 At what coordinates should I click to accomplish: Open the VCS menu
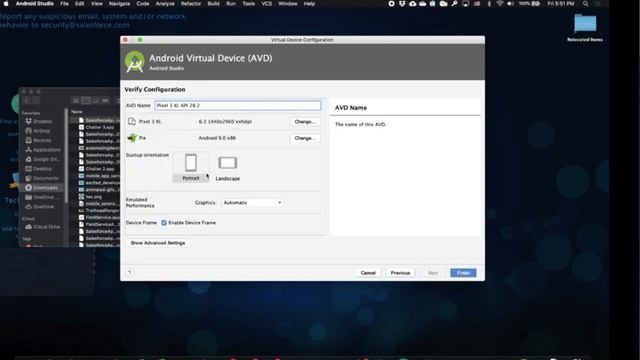[x=267, y=4]
